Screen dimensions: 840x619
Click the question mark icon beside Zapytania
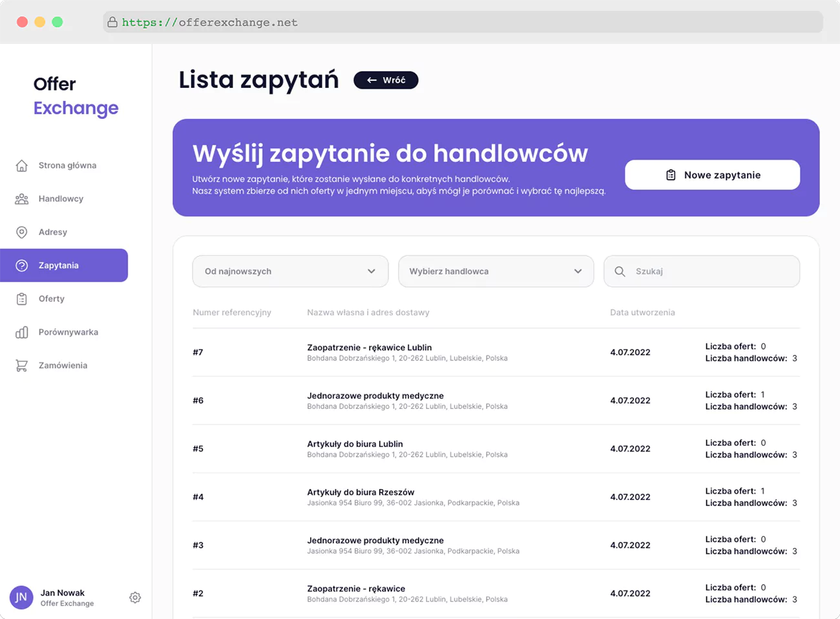click(21, 265)
